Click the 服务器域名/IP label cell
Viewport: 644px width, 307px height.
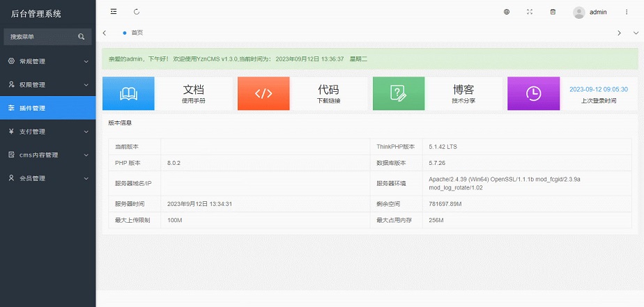[135, 184]
